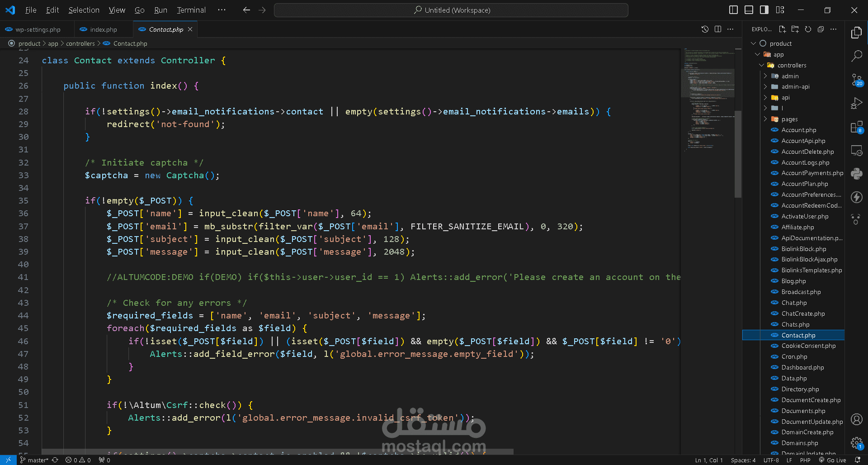Open Blog.php in the Explorer
This screenshot has width=868, height=465.
click(x=793, y=281)
